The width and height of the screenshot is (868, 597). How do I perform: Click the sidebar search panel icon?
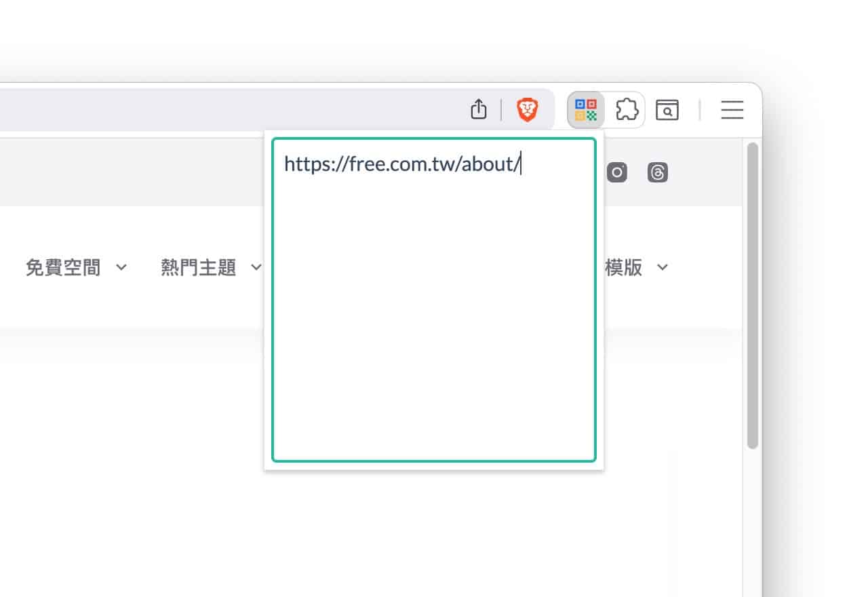(x=667, y=109)
